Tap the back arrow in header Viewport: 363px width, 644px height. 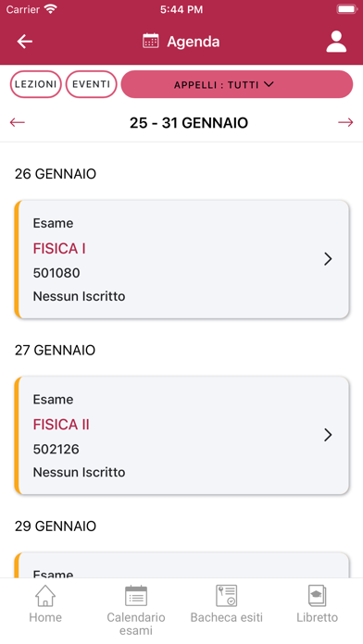point(25,42)
